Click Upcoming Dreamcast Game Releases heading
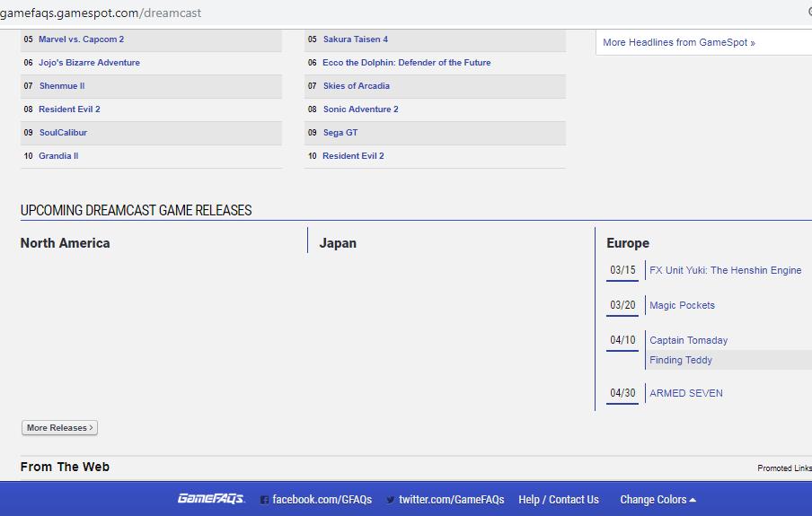Viewport: 812px width, 516px height. click(137, 210)
